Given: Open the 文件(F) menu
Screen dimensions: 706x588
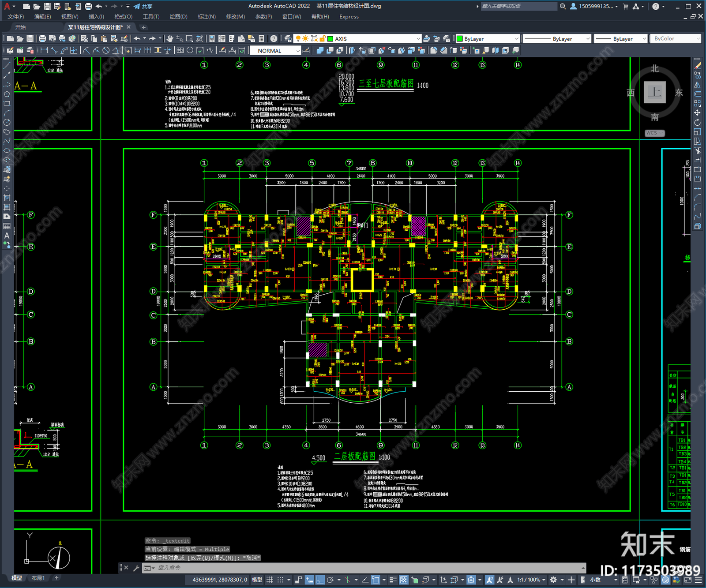Looking at the screenshot, I should click(16, 16).
